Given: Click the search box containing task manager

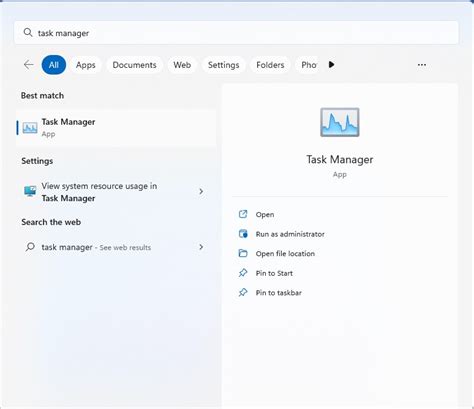Looking at the screenshot, I should pyautogui.click(x=236, y=33).
